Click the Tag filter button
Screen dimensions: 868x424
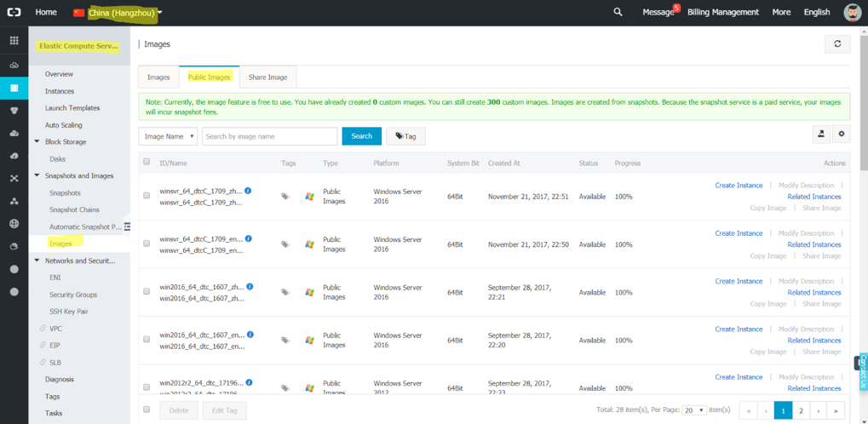point(405,136)
